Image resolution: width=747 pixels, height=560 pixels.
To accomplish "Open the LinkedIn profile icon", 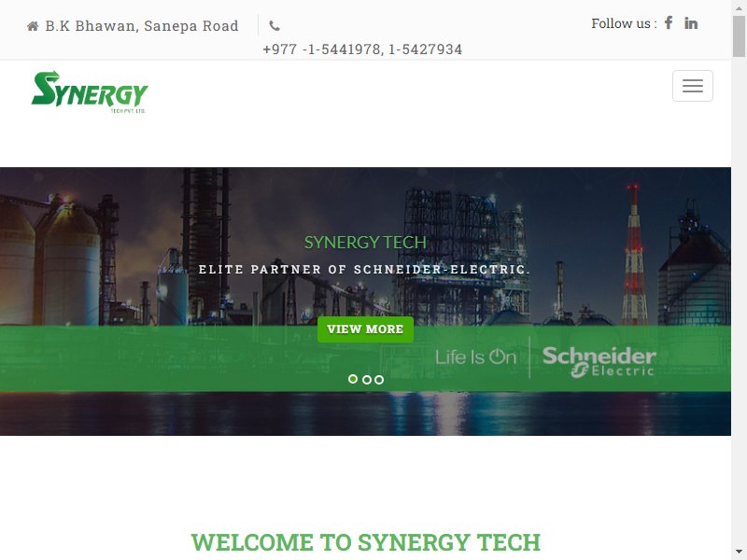I will pyautogui.click(x=691, y=22).
